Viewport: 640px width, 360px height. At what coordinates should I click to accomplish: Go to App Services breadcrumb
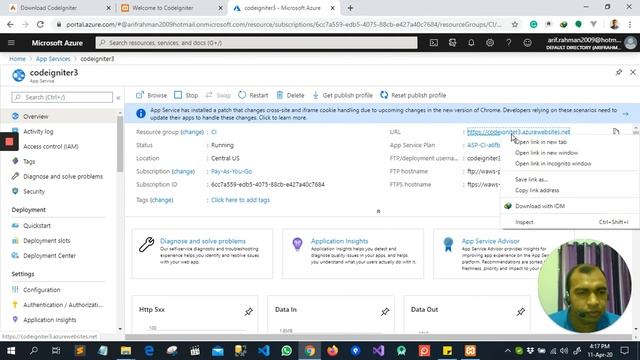pyautogui.click(x=53, y=59)
